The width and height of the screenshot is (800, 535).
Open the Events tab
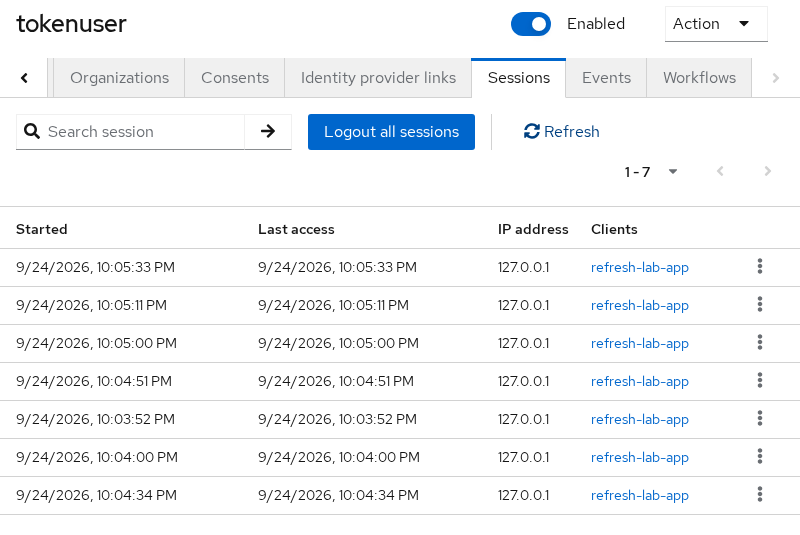click(x=606, y=78)
